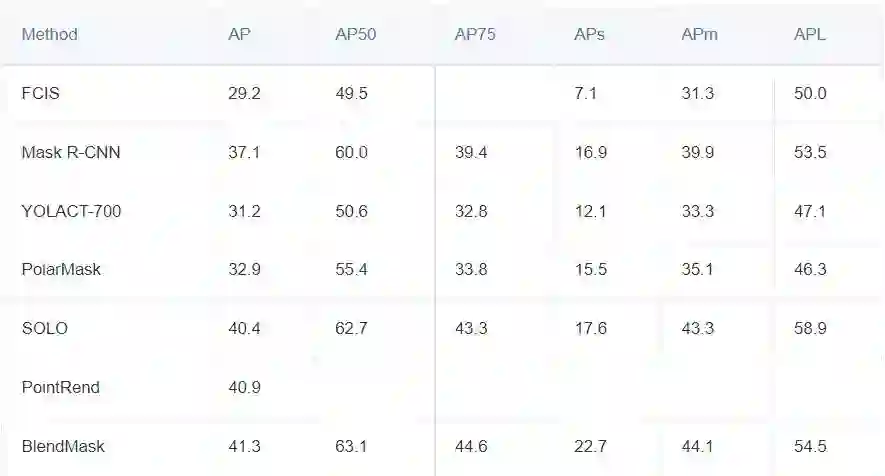Select the PolarMask row label

61,269
